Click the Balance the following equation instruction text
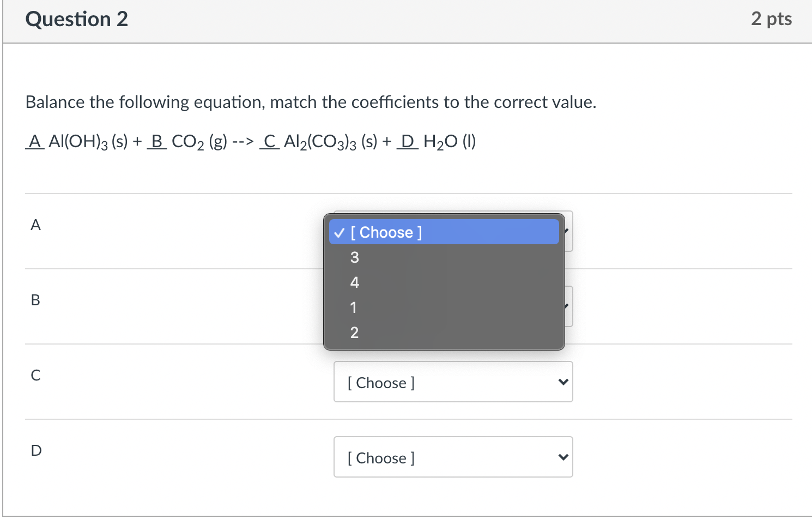 [311, 102]
